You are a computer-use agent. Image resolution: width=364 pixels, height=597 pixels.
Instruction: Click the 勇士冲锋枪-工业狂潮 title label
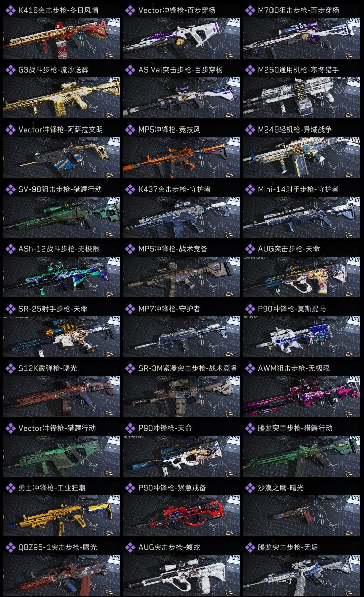[x=52, y=488]
